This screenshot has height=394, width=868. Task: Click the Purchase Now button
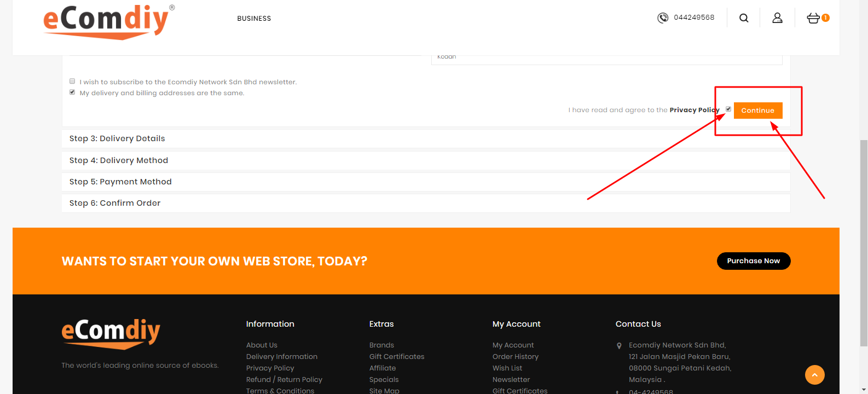coord(753,261)
